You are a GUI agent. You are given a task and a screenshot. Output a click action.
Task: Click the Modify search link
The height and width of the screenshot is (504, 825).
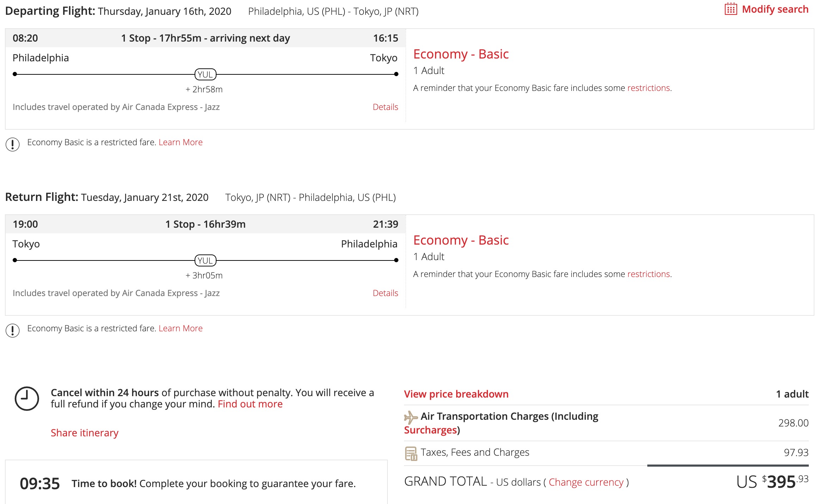(x=775, y=9)
